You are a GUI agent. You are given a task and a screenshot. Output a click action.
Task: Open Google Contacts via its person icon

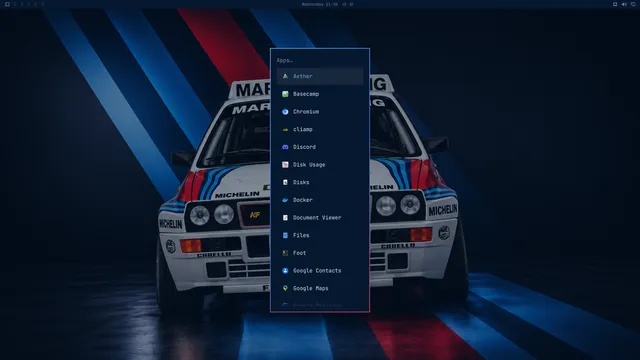(x=285, y=271)
